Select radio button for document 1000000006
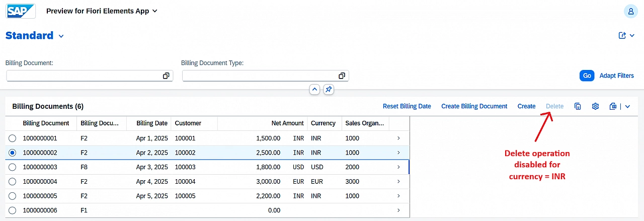This screenshot has width=644, height=221. coord(13,210)
